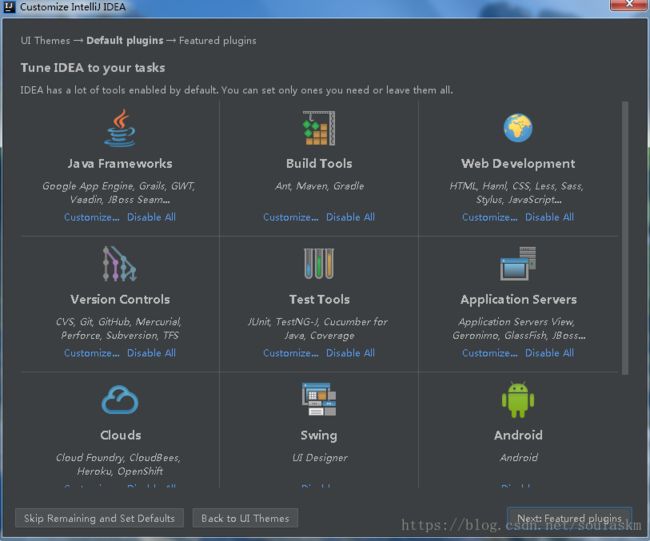
Task: Click the Application Servers heading
Action: click(518, 300)
